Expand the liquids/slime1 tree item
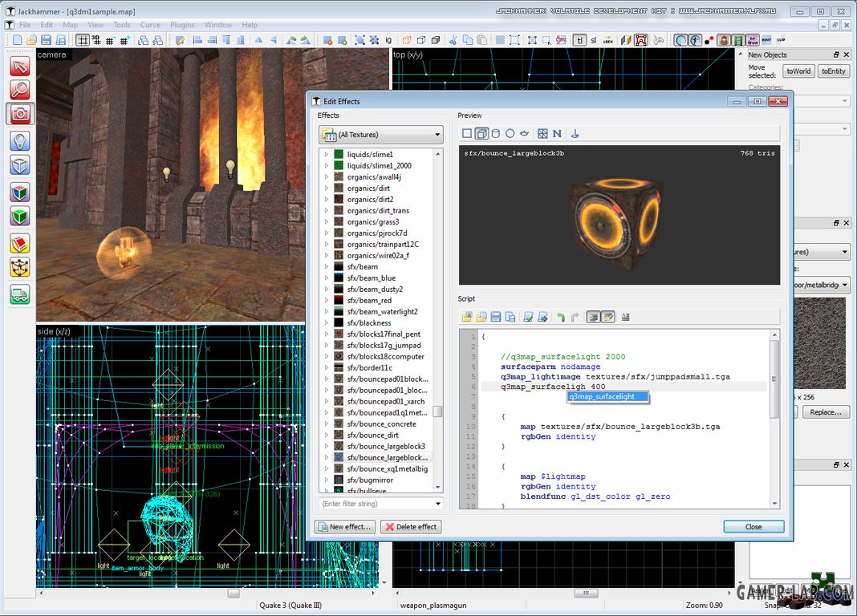Viewport: 857px width, 616px height. click(x=327, y=155)
